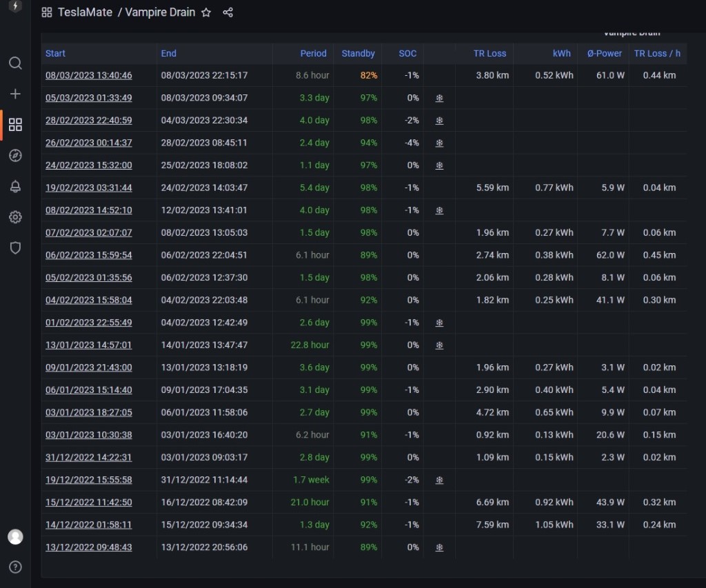Click the Vampire Drain dashboard title
Image resolution: width=706 pixels, height=588 pixels.
click(x=160, y=12)
